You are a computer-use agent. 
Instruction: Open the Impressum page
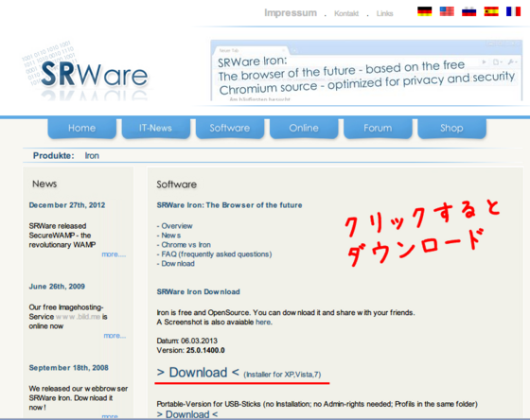pos(291,13)
